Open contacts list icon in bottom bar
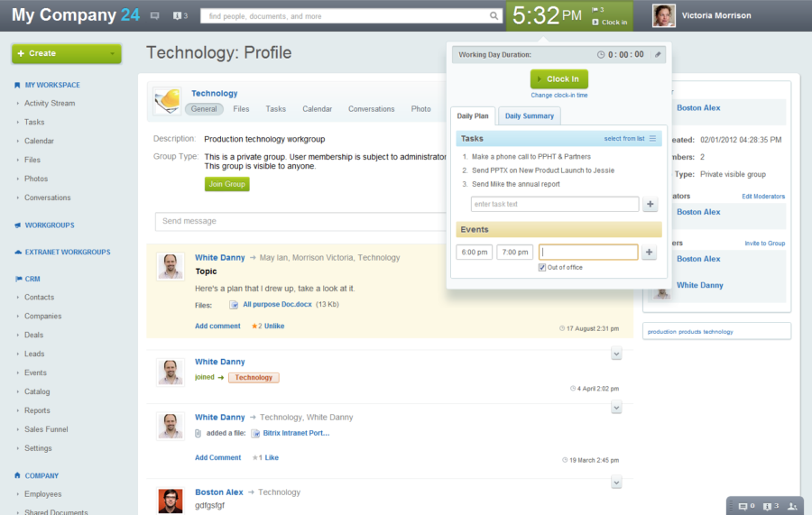Viewport: 812px width, 515px height. 792,506
